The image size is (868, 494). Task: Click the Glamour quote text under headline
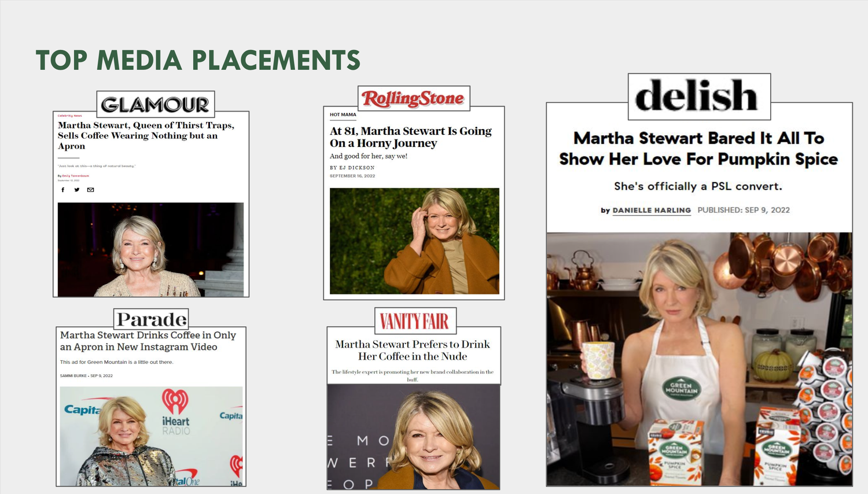coord(96,166)
